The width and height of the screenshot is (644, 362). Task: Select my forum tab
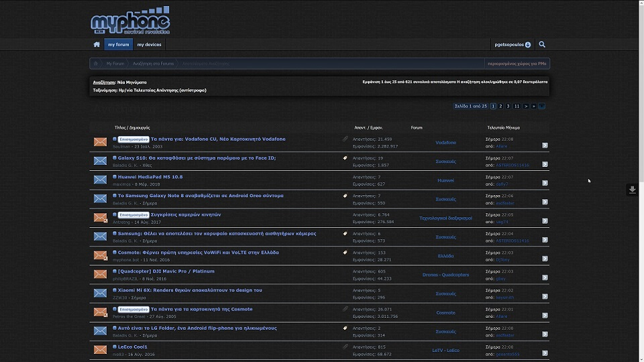click(118, 44)
